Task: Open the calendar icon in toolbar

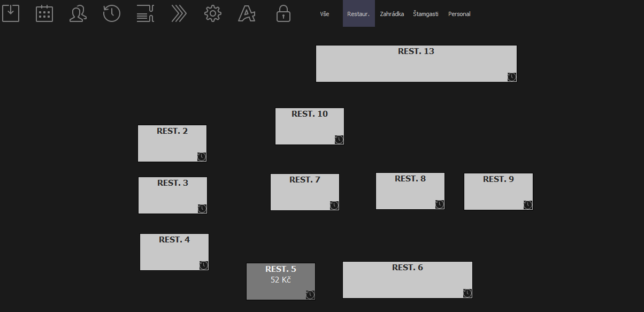Action: (x=44, y=13)
